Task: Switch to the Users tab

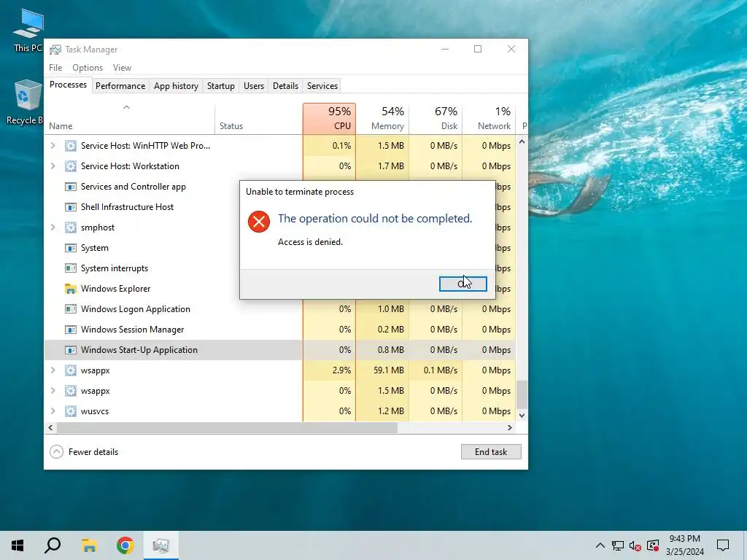Action: tap(253, 86)
